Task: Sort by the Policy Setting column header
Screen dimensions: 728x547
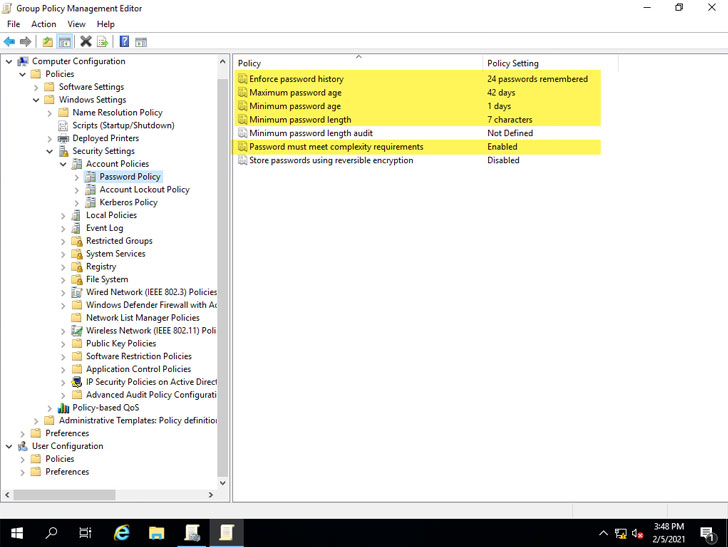Action: (x=550, y=63)
